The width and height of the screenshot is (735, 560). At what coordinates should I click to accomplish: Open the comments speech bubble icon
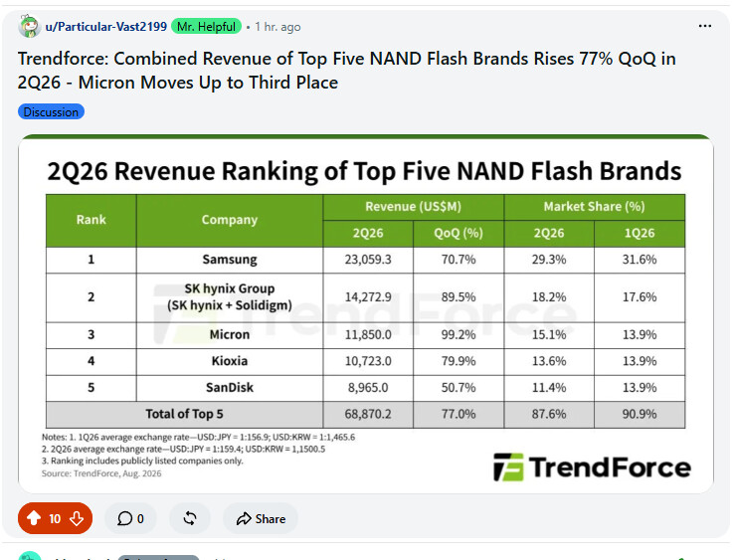pos(124,519)
